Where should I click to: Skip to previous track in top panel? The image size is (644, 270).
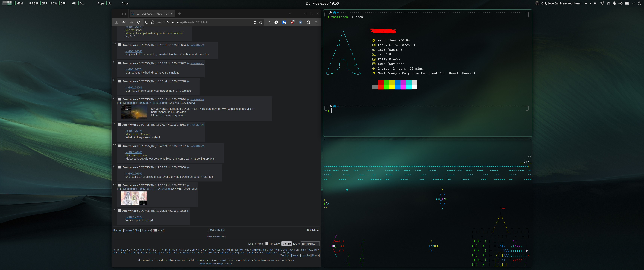pyautogui.click(x=586, y=3)
